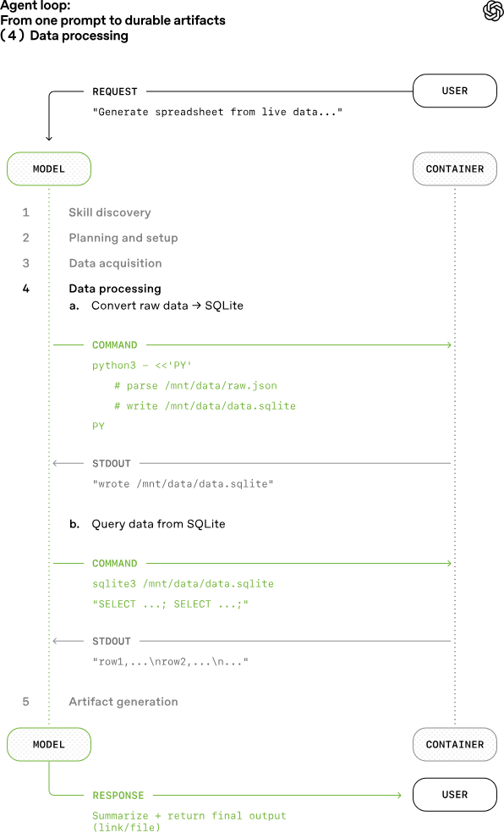The image size is (504, 838).
Task: Open step 5 Artifact generation
Action: click(123, 702)
